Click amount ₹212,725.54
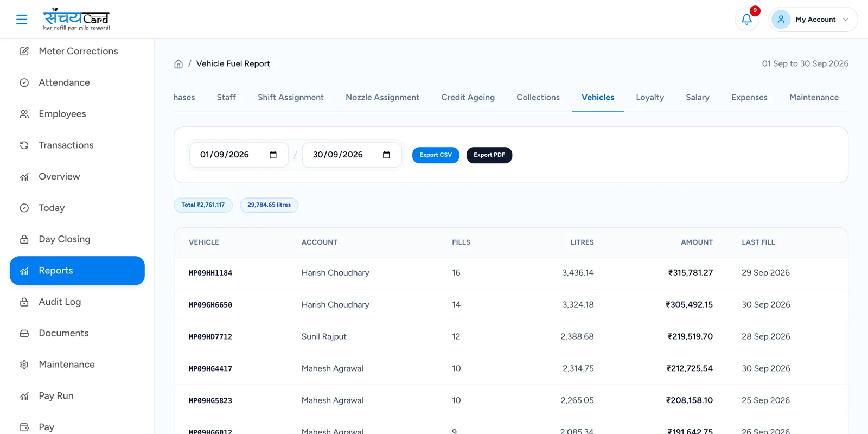Screen dimensions: 868x434 tap(690, 368)
